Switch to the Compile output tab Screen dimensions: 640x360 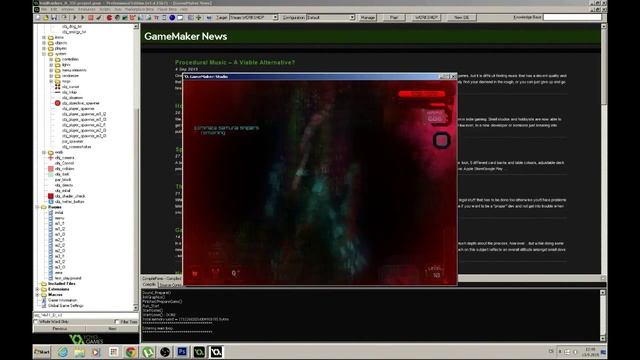click(x=149, y=284)
